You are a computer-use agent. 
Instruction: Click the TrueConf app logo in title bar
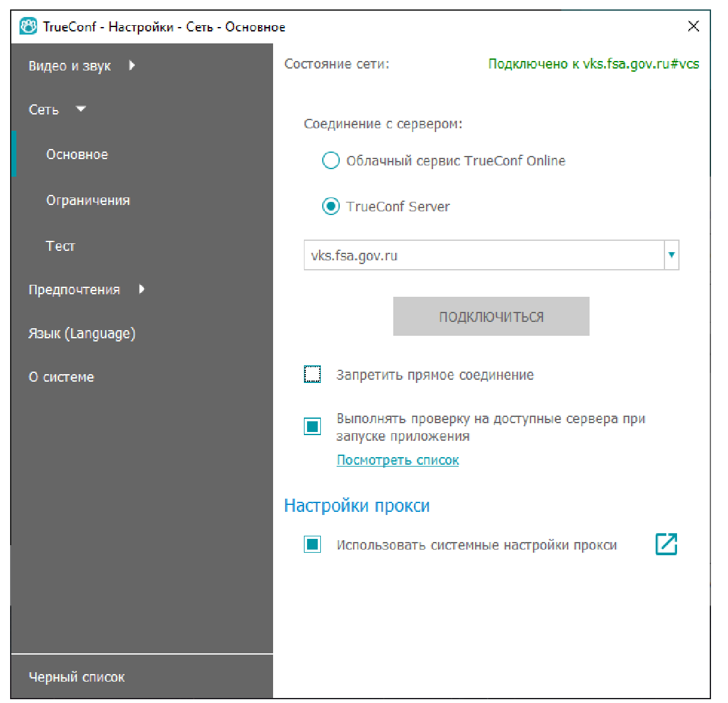28,26
